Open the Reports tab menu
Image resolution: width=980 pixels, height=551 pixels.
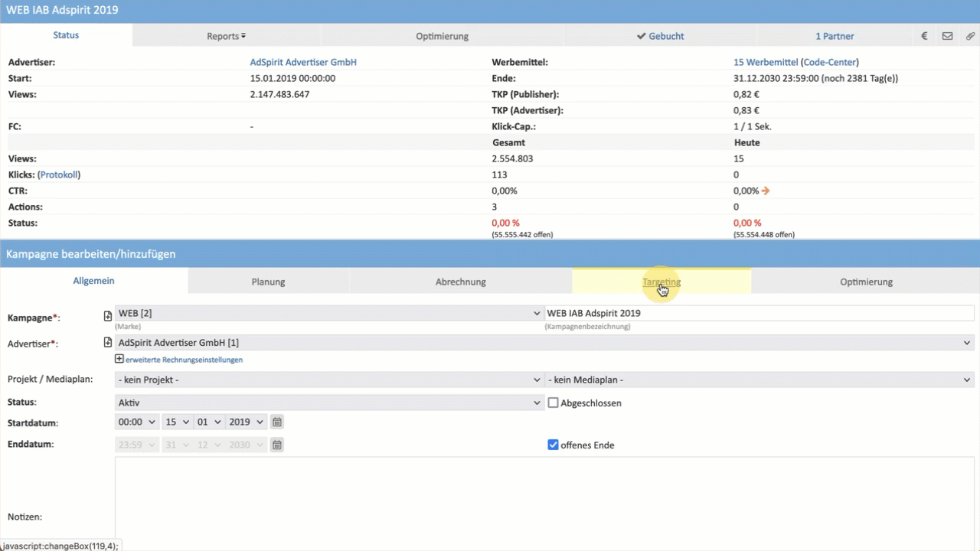pos(226,36)
